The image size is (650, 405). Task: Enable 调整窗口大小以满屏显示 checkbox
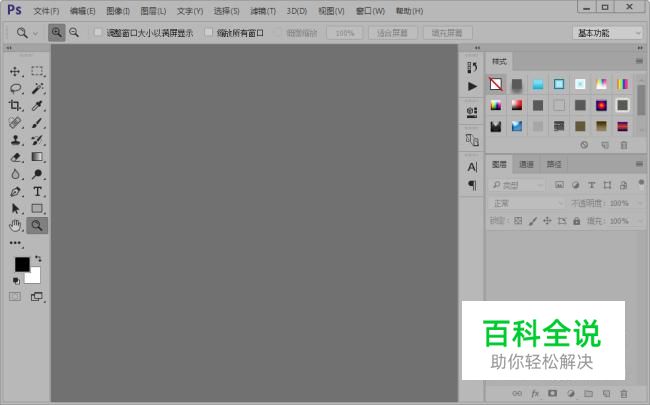[x=98, y=32]
